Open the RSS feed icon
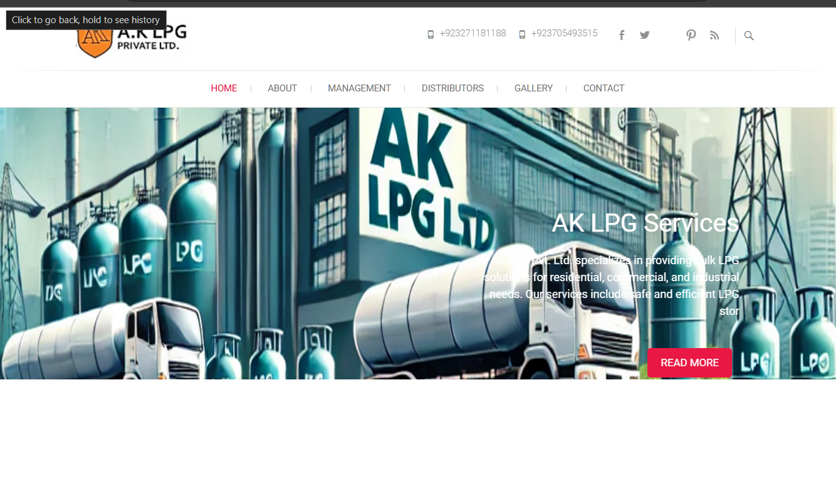 714,35
